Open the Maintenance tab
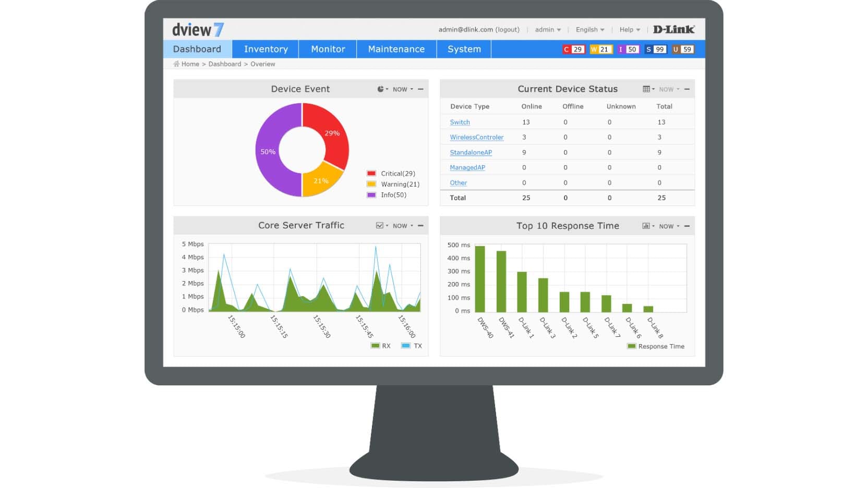The height and width of the screenshot is (488, 868). click(x=396, y=49)
